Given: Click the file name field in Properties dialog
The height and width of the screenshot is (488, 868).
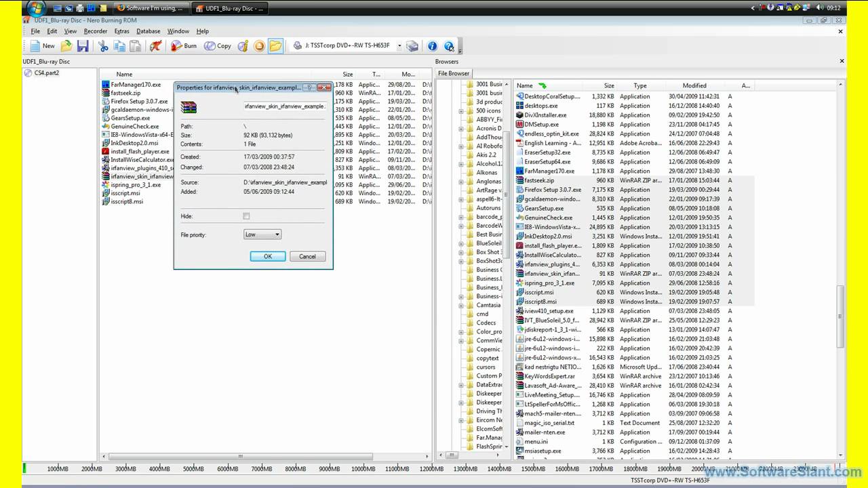Looking at the screenshot, I should [285, 106].
